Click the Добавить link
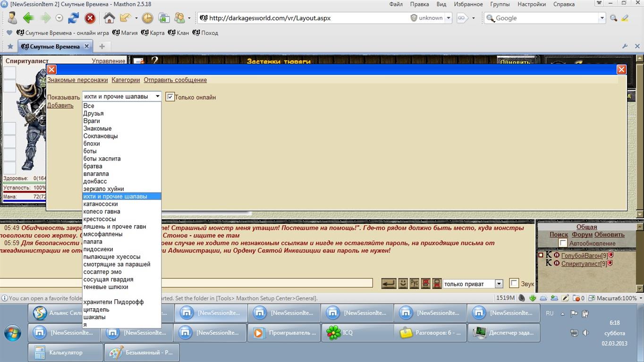This screenshot has height=362, width=644. pos(60,105)
